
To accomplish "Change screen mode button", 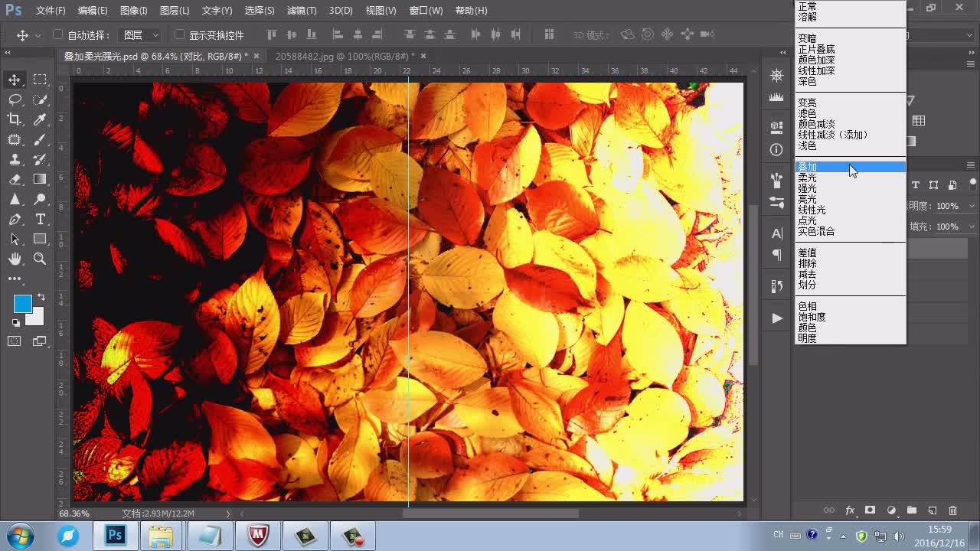I will click(x=40, y=341).
